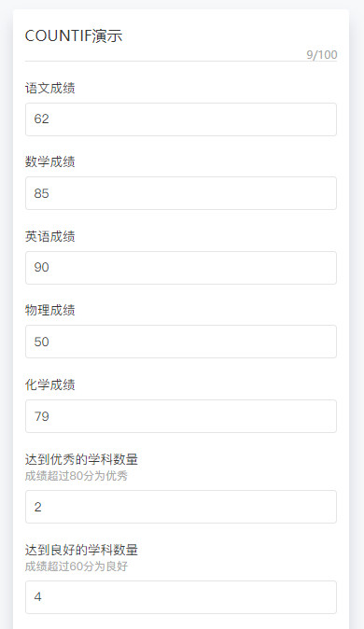
Task: Click the 9/100 character counter
Action: pos(322,54)
